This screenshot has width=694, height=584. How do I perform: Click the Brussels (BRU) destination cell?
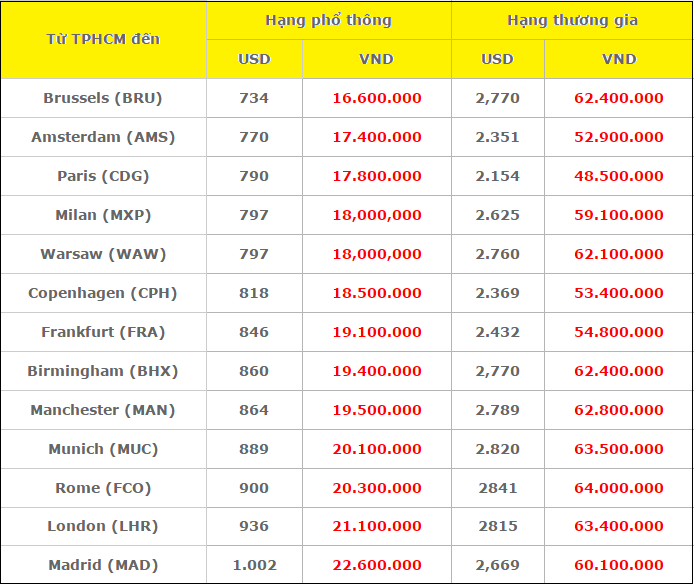[103, 98]
